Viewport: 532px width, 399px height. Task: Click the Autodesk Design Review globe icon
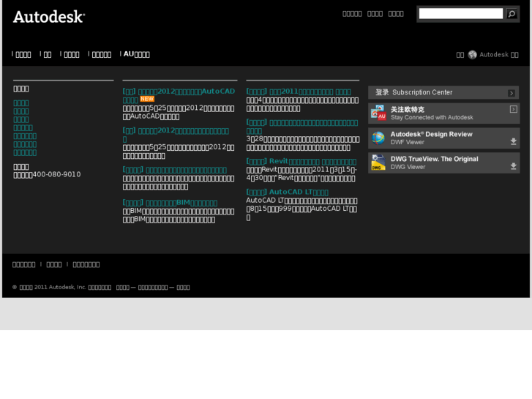[x=378, y=138]
